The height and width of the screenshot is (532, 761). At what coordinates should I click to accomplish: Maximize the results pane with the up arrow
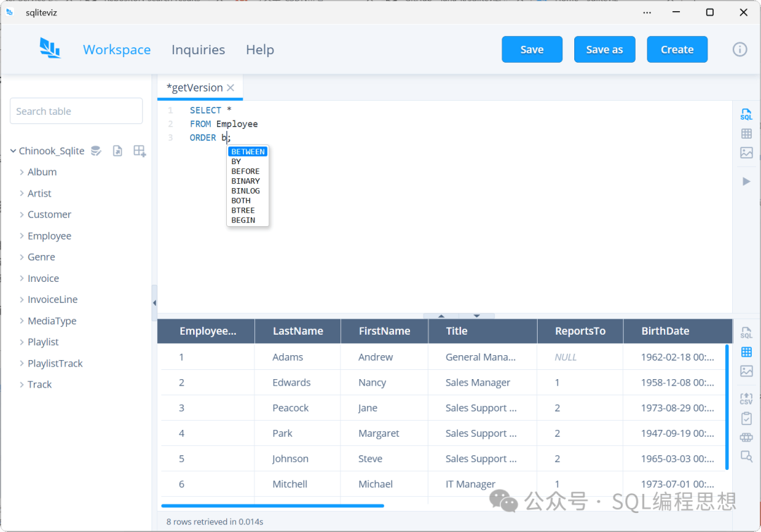[x=442, y=316]
